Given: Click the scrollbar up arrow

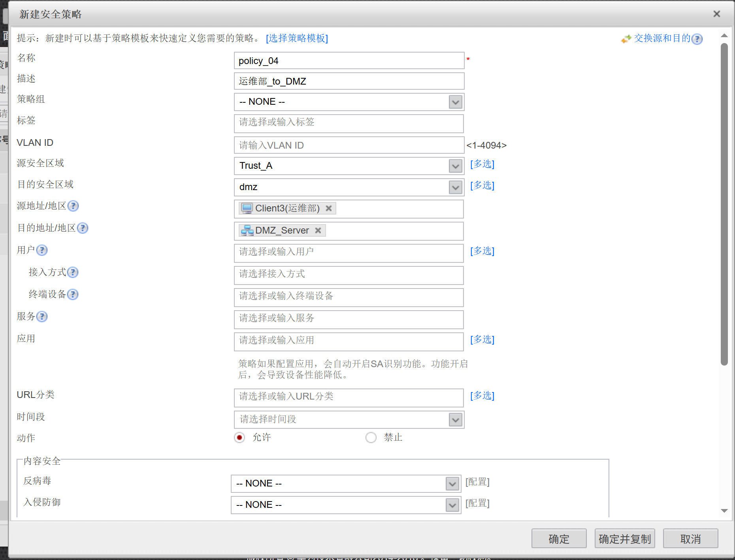Looking at the screenshot, I should 724,36.
